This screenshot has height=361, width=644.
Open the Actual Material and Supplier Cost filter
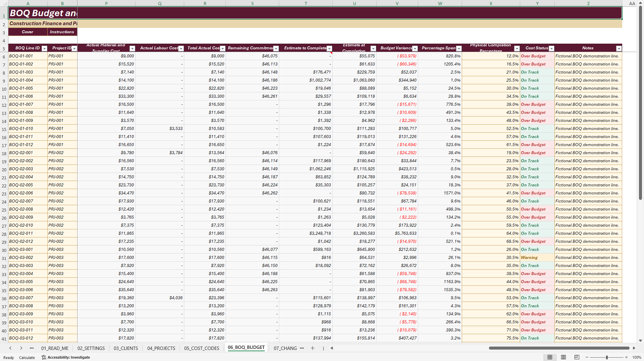coord(132,48)
